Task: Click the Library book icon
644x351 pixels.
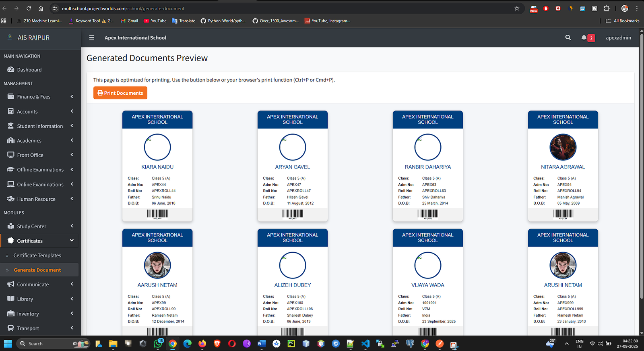Action: coord(11,299)
